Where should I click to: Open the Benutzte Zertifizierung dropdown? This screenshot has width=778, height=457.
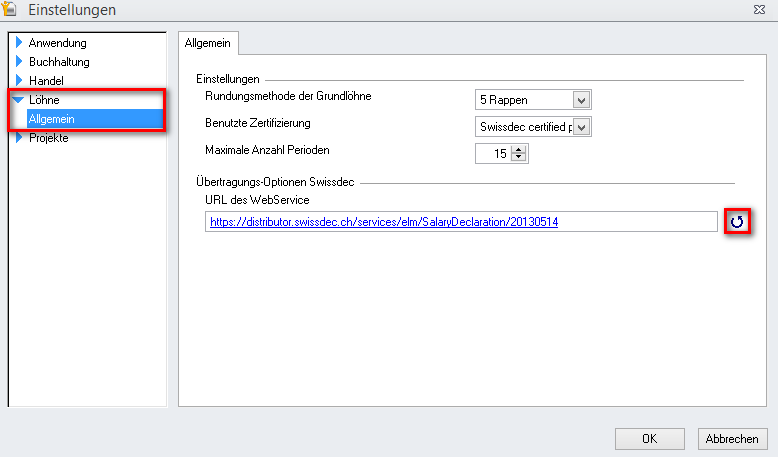click(x=582, y=127)
